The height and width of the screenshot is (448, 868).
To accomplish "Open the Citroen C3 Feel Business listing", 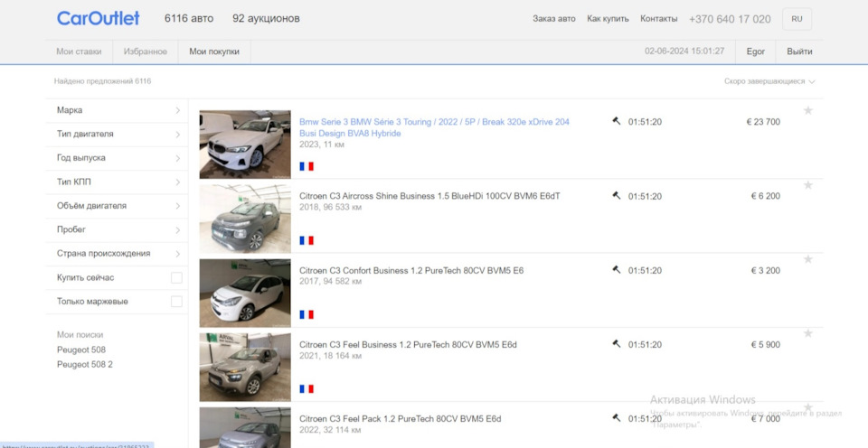I will [x=408, y=344].
